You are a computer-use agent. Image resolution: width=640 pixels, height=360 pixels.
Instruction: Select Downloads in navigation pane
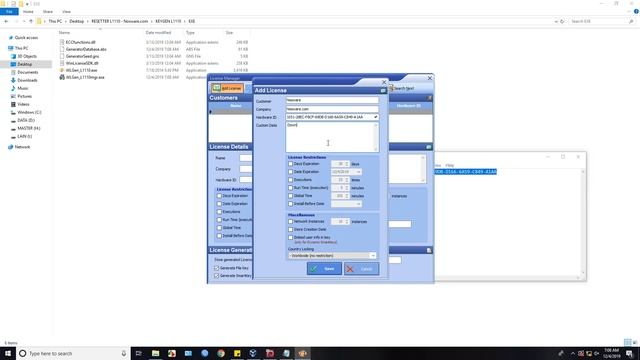pyautogui.click(x=27, y=80)
